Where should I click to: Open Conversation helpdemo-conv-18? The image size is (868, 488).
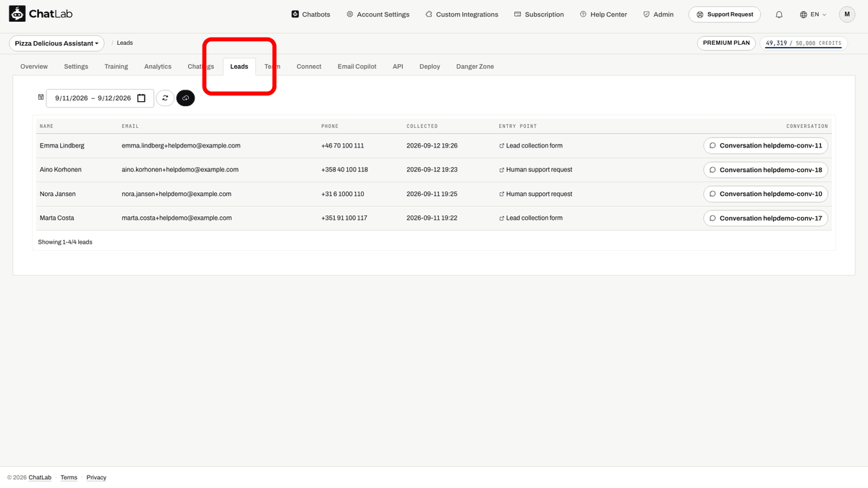point(765,170)
